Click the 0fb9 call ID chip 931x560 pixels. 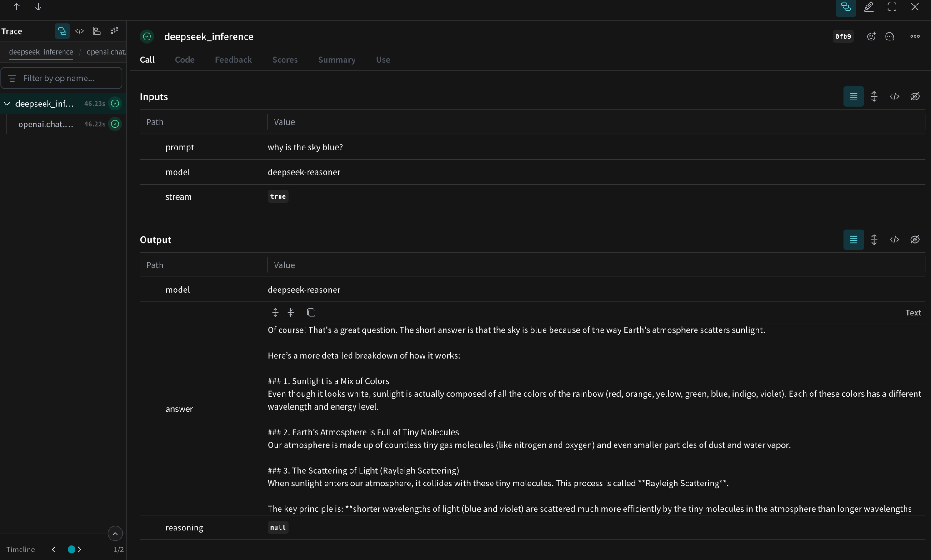pyautogui.click(x=843, y=36)
